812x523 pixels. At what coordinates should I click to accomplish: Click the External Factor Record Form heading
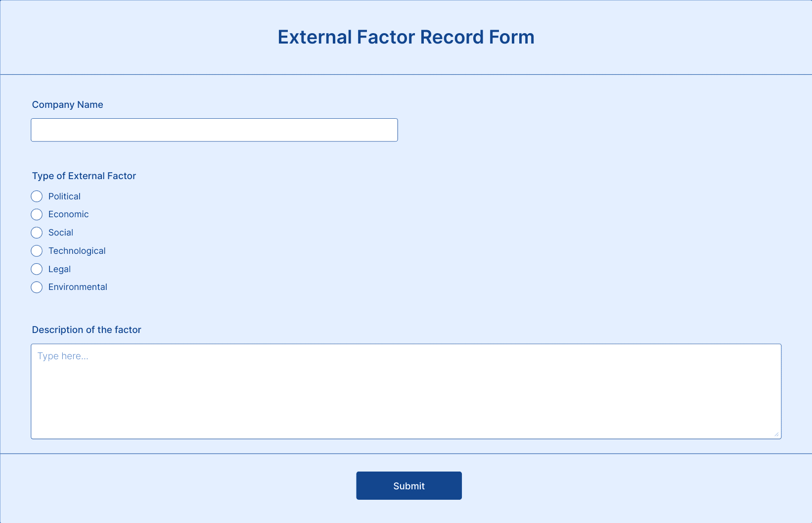coord(406,37)
